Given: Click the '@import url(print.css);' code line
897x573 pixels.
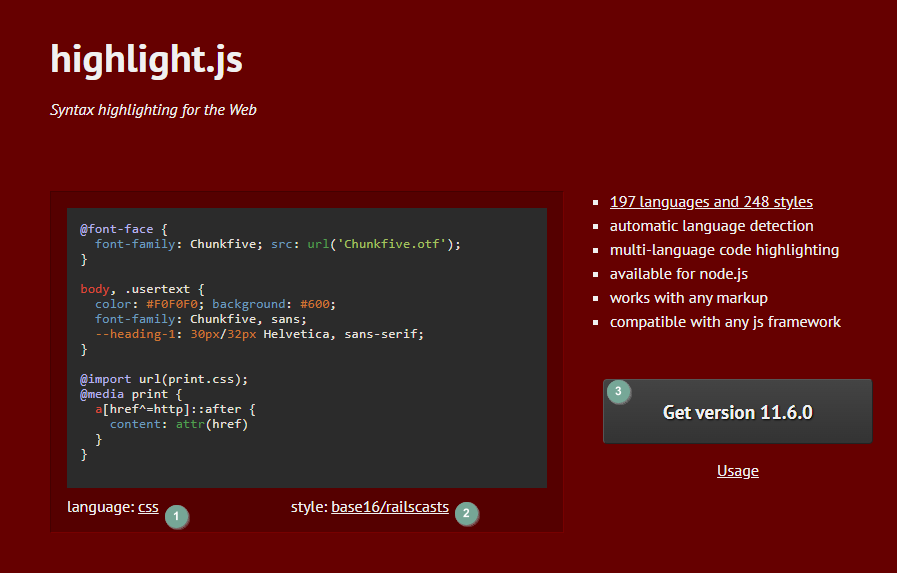Looking at the screenshot, I should point(164,379).
